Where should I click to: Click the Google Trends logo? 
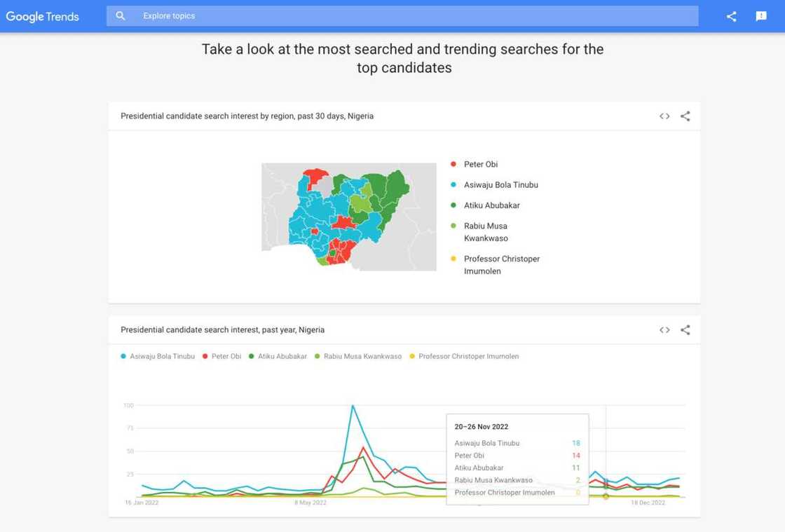pyautogui.click(x=42, y=15)
